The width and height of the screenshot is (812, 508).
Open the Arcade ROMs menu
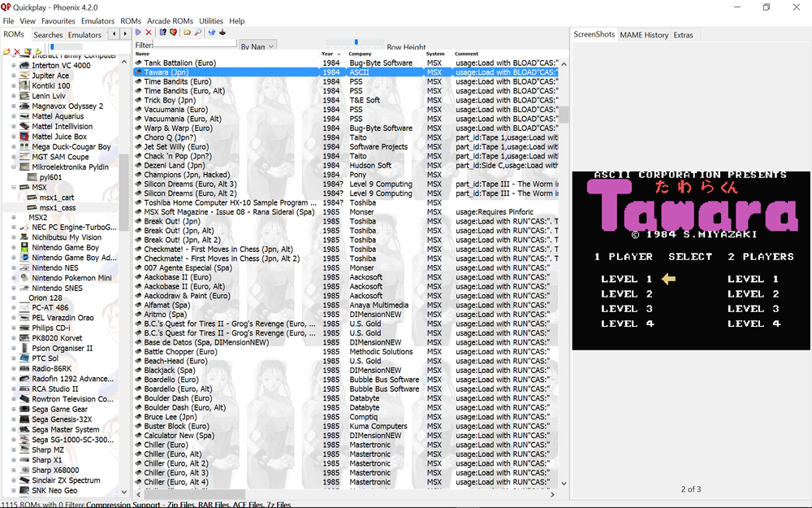[170, 20]
